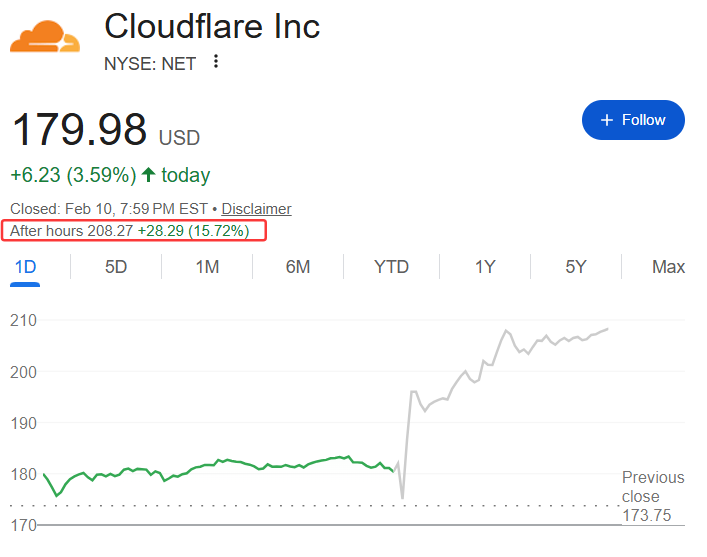The image size is (707, 557).
Task: Click the NYSE: NET ticker label
Action: pyautogui.click(x=150, y=63)
